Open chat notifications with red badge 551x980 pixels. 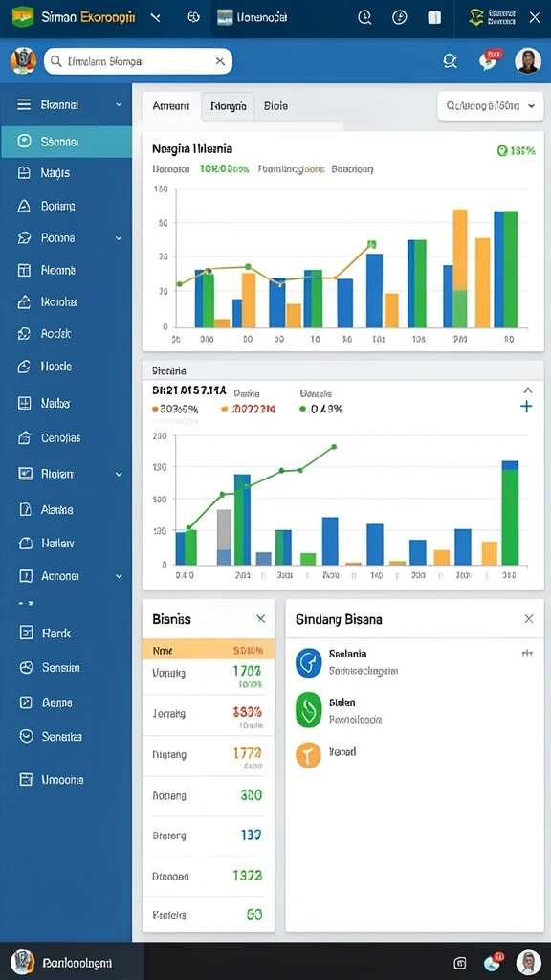(489, 60)
